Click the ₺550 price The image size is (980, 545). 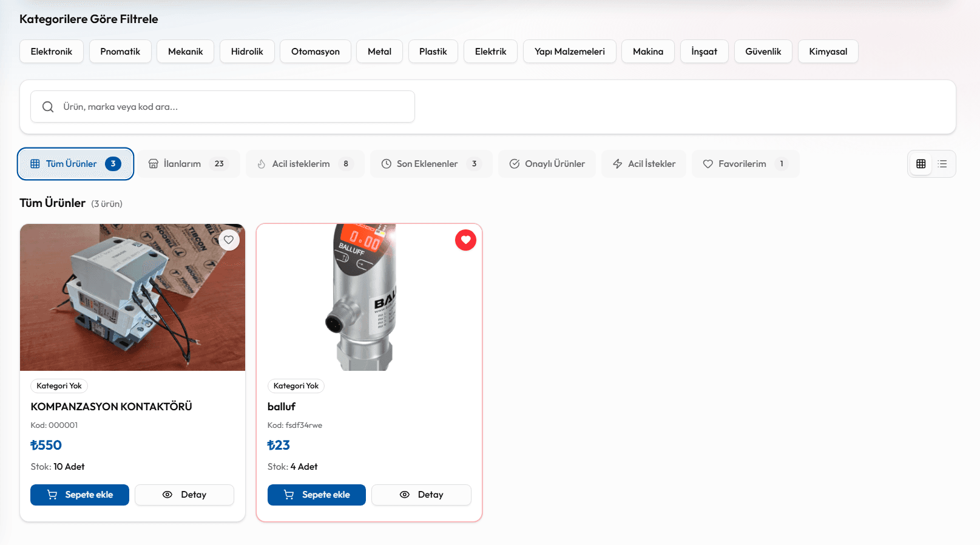[46, 445]
